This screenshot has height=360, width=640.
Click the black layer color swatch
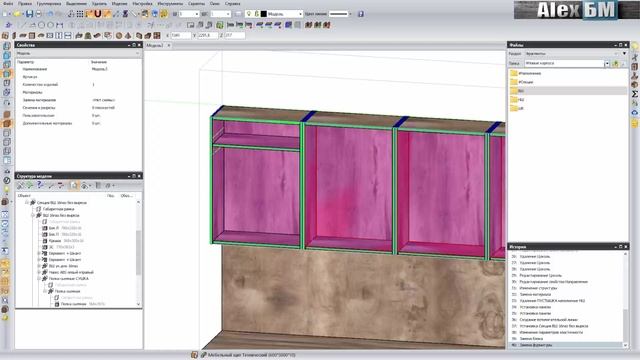(x=264, y=14)
